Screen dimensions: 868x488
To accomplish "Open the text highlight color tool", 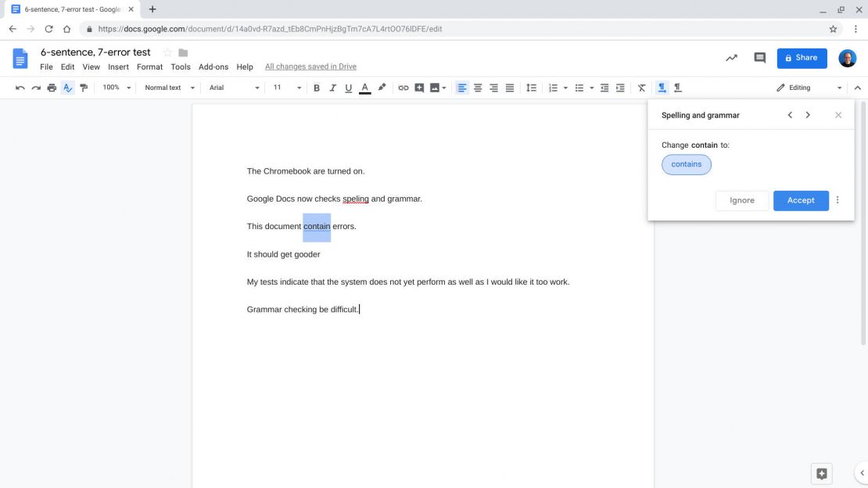I will point(382,88).
